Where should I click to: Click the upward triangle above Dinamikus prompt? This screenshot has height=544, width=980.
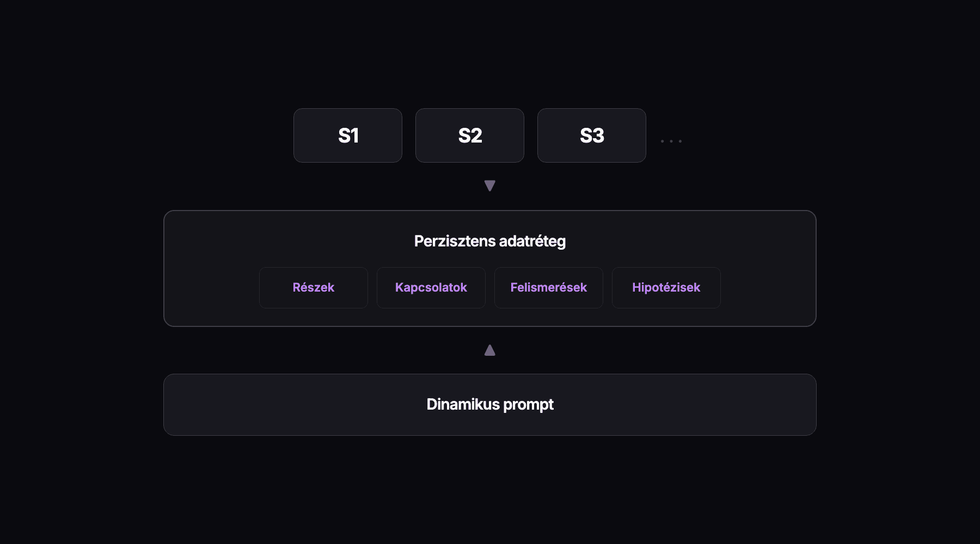(x=490, y=350)
